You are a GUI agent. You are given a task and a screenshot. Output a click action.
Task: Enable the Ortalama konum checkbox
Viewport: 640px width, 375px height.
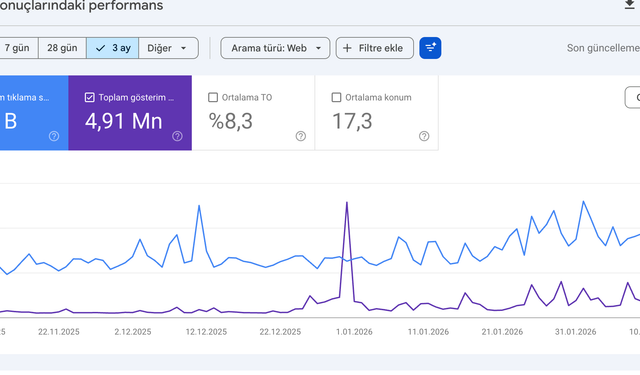pos(336,98)
